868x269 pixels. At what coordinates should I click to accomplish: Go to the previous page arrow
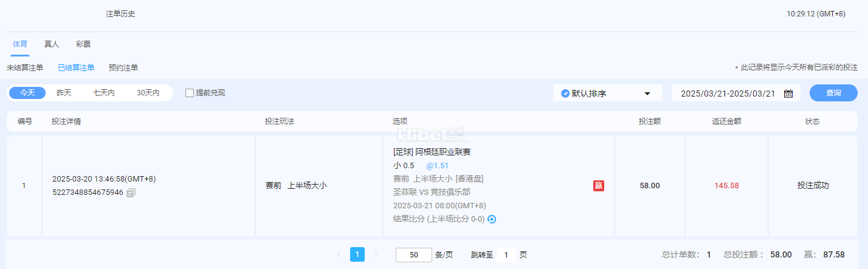click(x=339, y=255)
